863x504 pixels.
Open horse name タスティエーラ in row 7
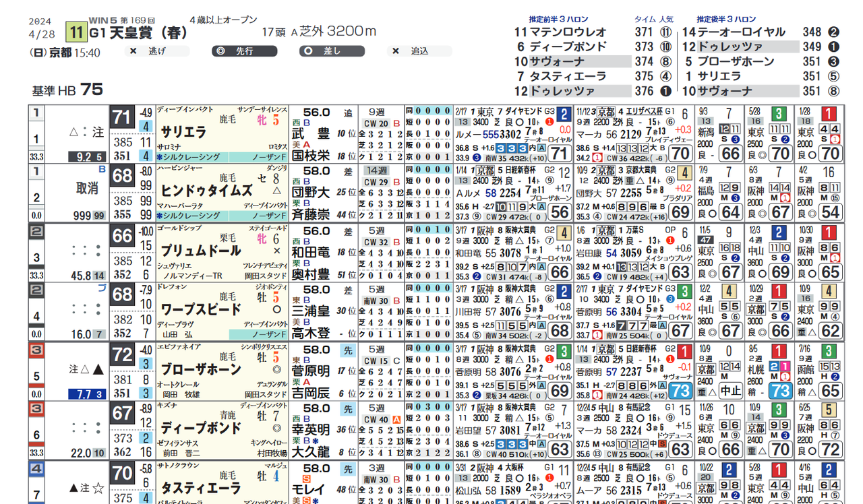pyautogui.click(x=201, y=487)
